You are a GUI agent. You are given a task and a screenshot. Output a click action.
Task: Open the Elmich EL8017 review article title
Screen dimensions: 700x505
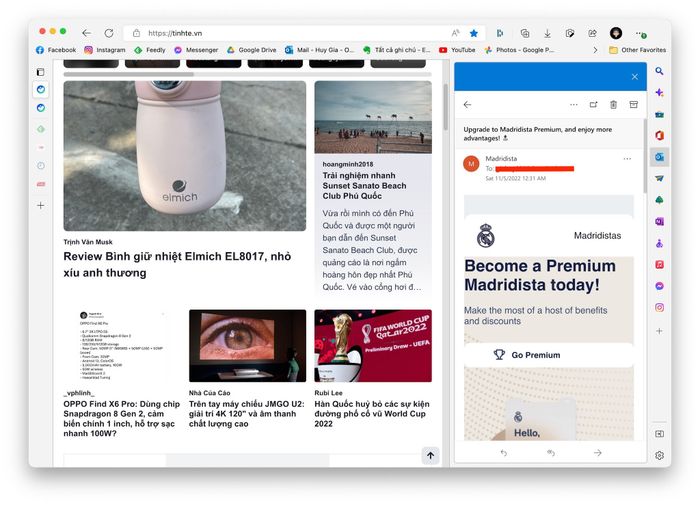coord(177,264)
